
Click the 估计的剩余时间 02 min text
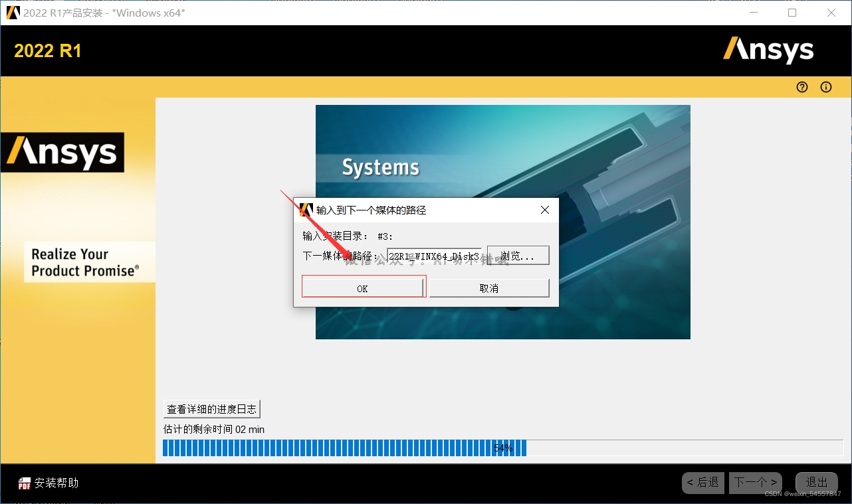(214, 430)
